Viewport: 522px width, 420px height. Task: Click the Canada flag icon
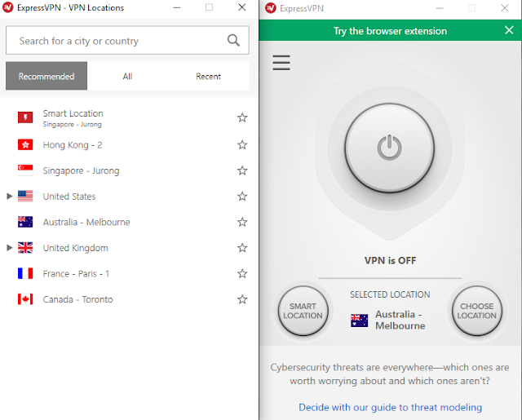coord(25,299)
